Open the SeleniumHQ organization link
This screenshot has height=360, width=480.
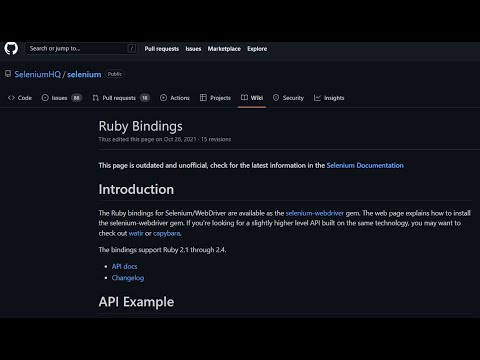click(37, 74)
